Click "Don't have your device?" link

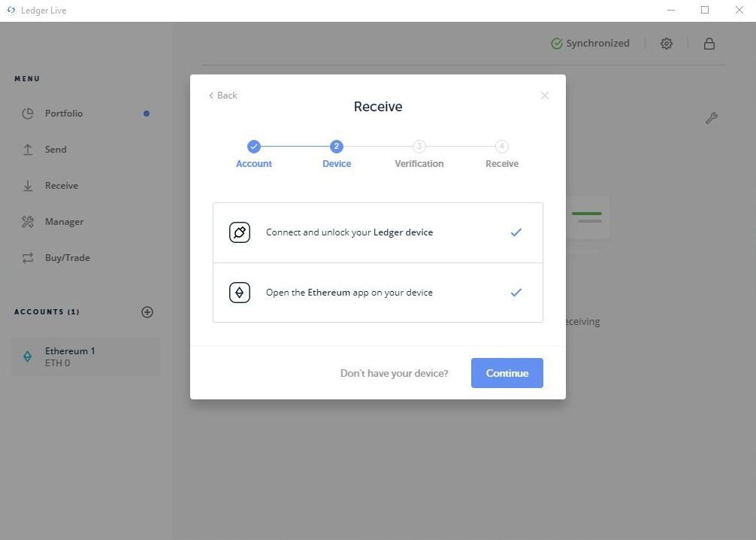click(x=394, y=373)
